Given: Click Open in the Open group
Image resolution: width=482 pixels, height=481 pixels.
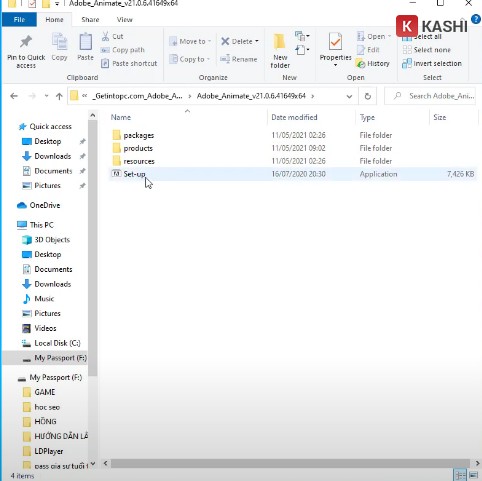Looking at the screenshot, I should [374, 36].
